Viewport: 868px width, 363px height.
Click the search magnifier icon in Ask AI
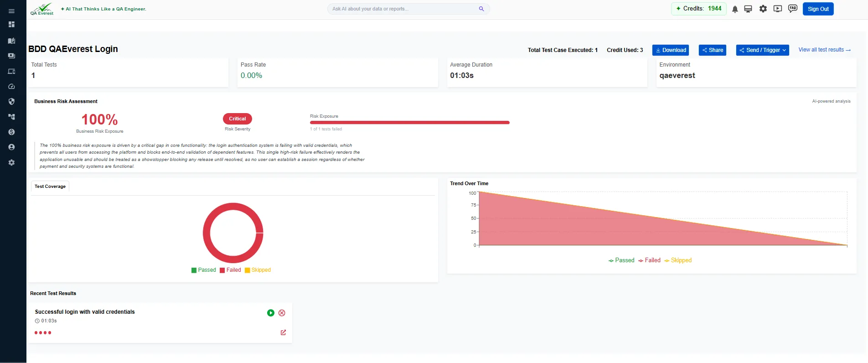click(481, 9)
